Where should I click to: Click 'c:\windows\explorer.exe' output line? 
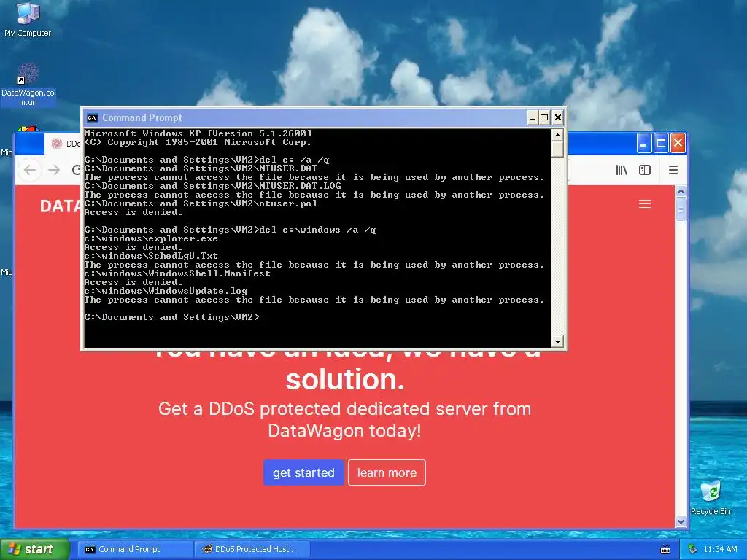pyautogui.click(x=151, y=238)
